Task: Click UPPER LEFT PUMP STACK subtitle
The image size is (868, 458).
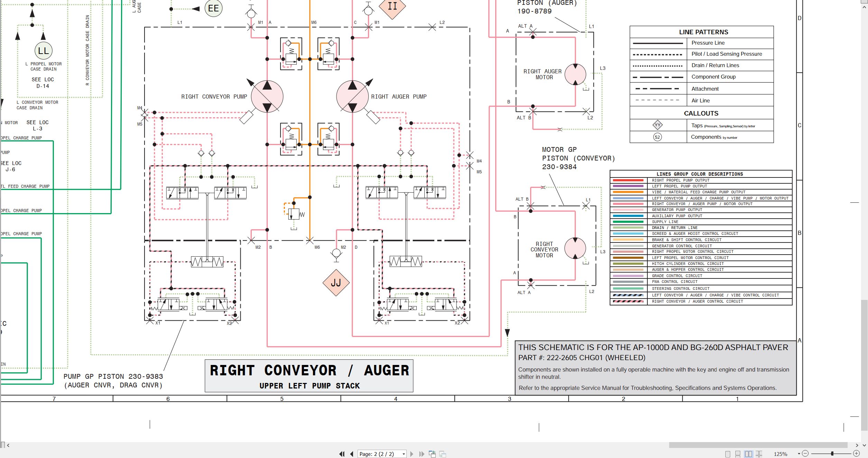Action: coord(310,386)
